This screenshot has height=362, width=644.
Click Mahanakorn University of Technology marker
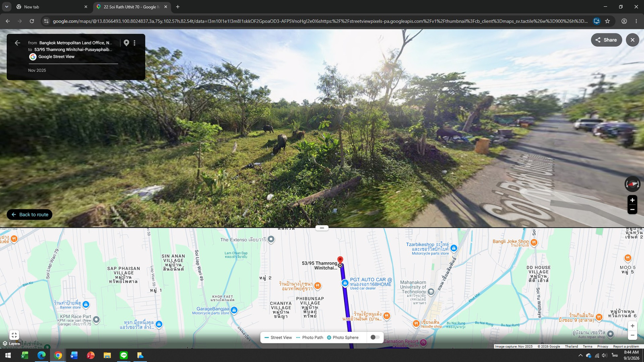point(431,292)
